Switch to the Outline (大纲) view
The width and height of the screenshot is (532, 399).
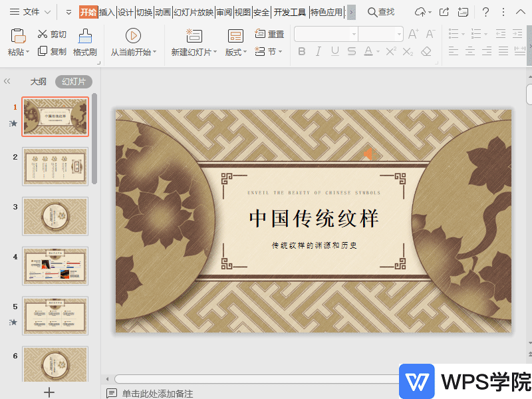(39, 81)
